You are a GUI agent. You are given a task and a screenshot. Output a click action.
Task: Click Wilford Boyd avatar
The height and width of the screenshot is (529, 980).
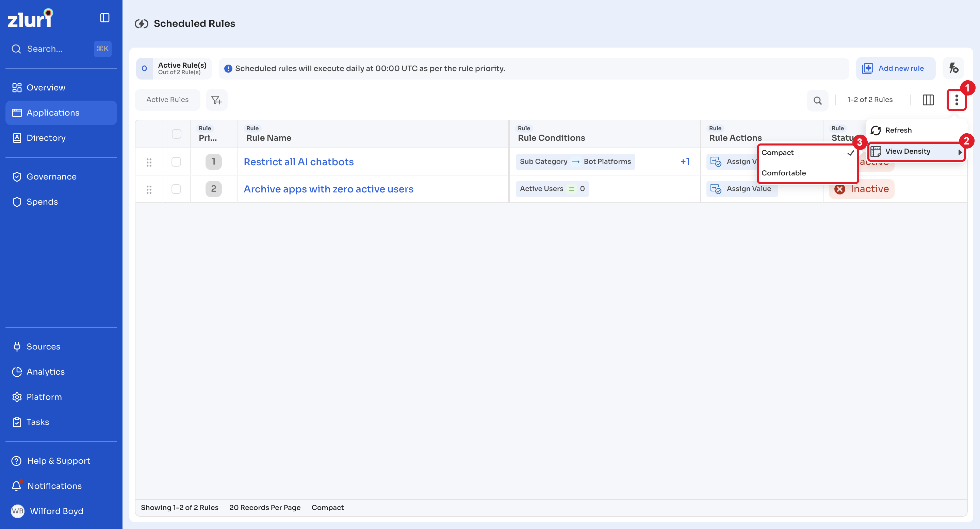tap(17, 511)
